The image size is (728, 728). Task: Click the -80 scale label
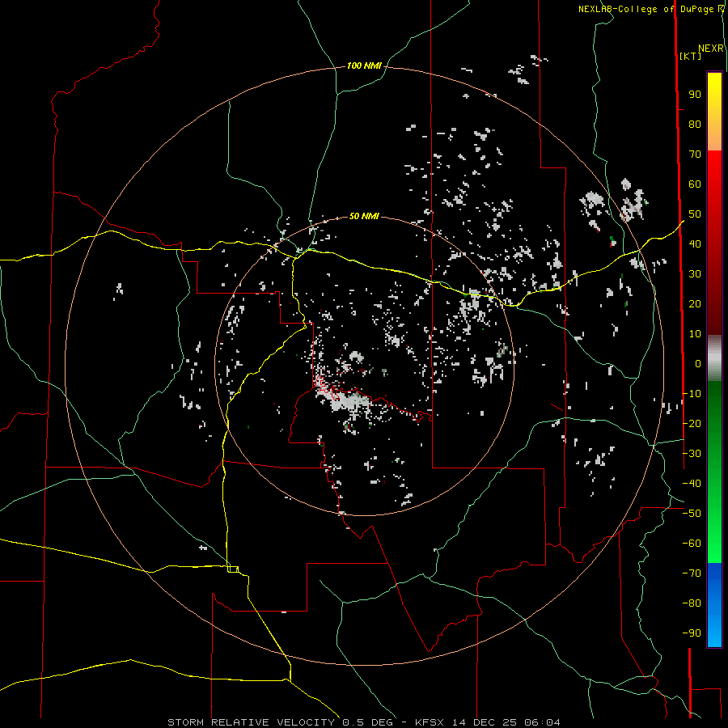[x=692, y=603]
